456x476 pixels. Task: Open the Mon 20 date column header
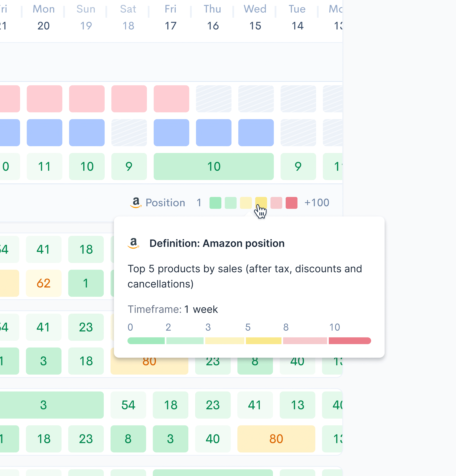(x=44, y=18)
